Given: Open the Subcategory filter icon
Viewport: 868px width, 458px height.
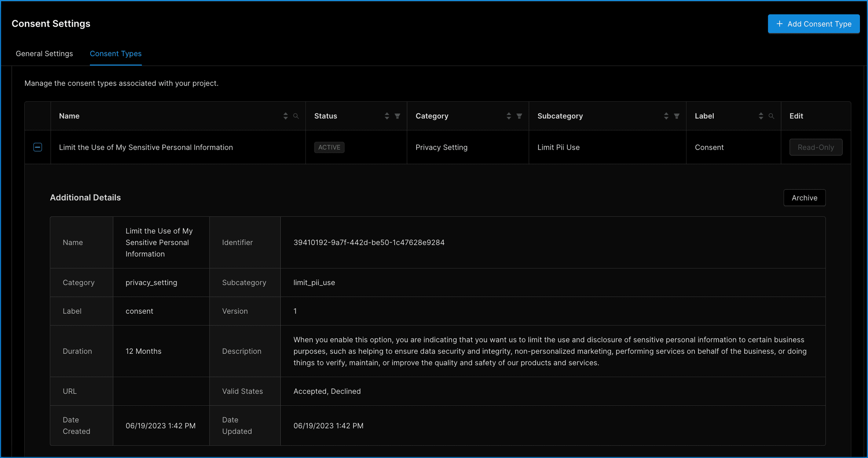Looking at the screenshot, I should (677, 116).
